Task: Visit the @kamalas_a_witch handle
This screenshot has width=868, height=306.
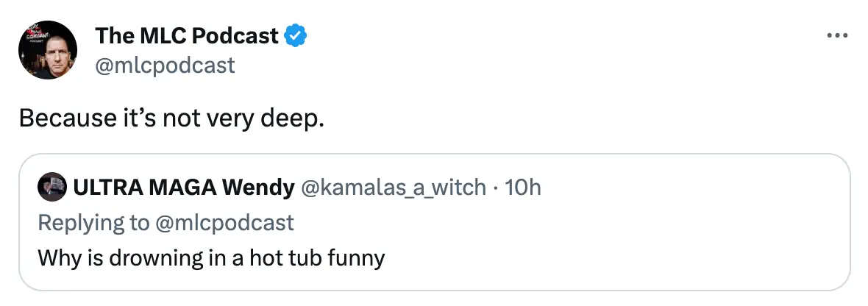Action: pyautogui.click(x=393, y=188)
